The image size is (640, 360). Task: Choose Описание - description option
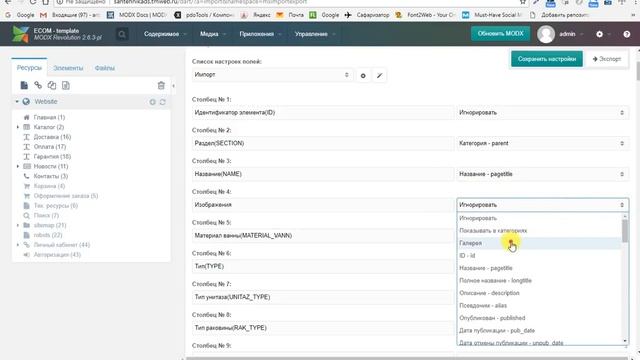539,293
